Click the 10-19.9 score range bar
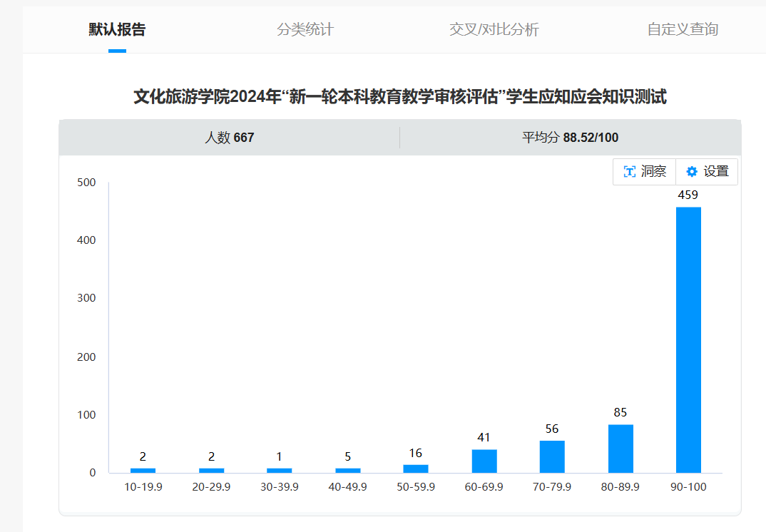766x532 pixels. click(143, 471)
